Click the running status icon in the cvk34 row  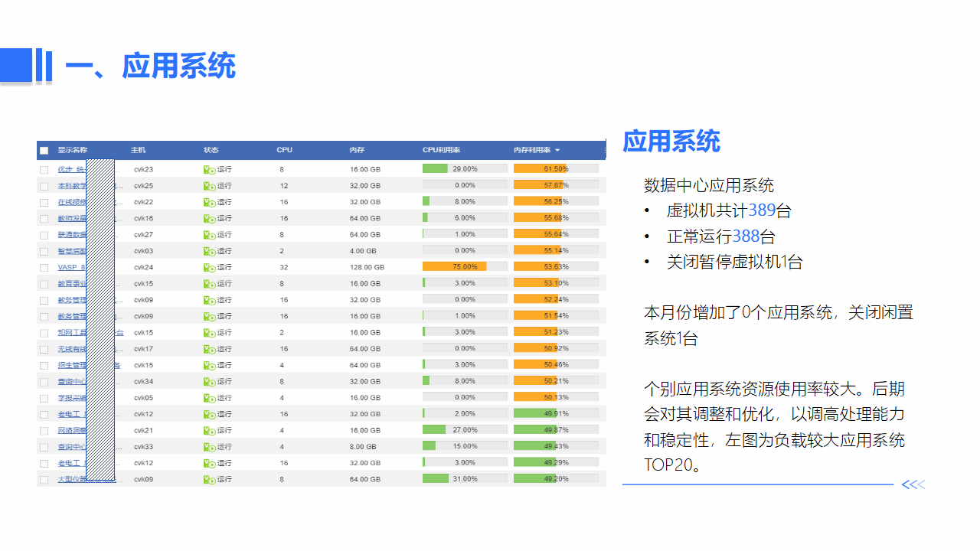pos(209,381)
